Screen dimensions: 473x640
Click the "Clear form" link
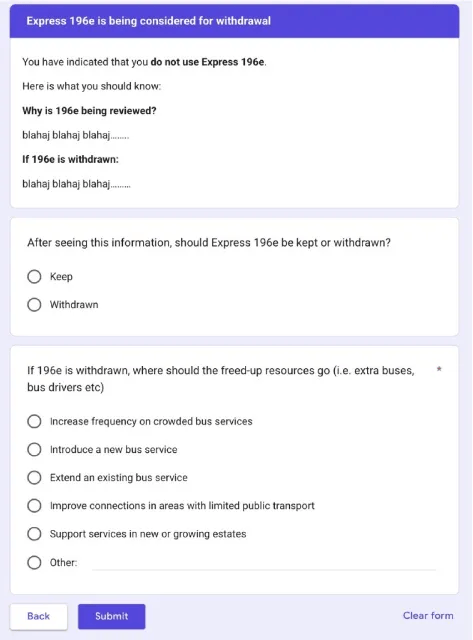(x=428, y=616)
